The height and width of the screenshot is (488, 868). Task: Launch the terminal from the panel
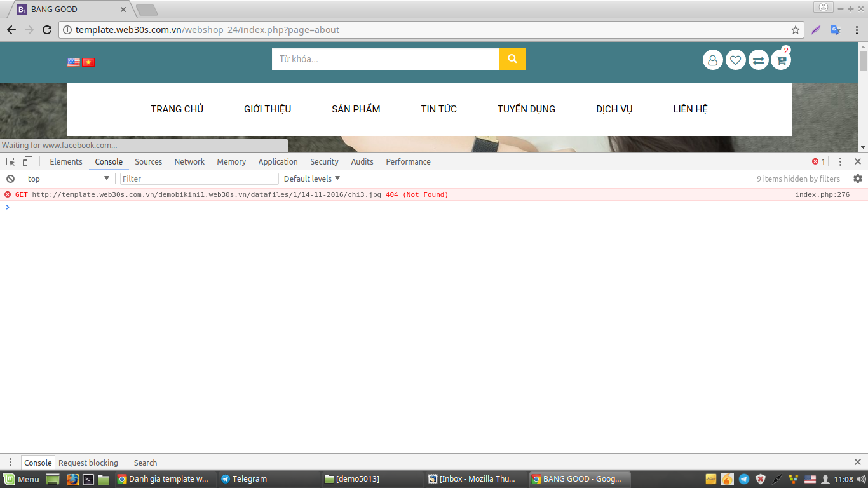89,479
